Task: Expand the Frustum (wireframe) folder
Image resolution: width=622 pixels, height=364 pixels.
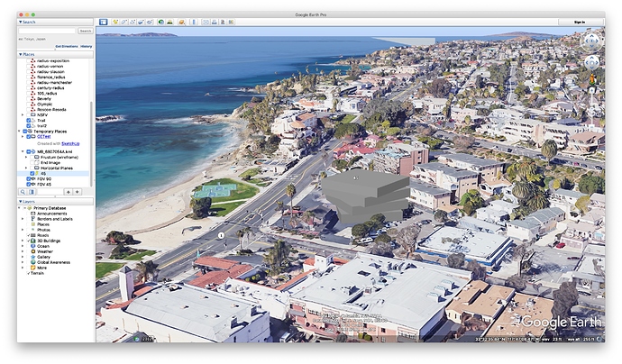Action: tap(26, 158)
